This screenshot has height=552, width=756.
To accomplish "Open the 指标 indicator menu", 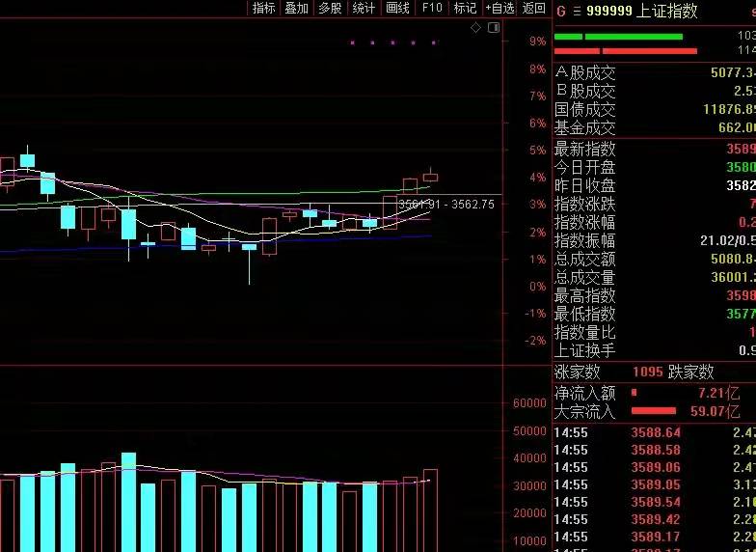I will coord(264,8).
